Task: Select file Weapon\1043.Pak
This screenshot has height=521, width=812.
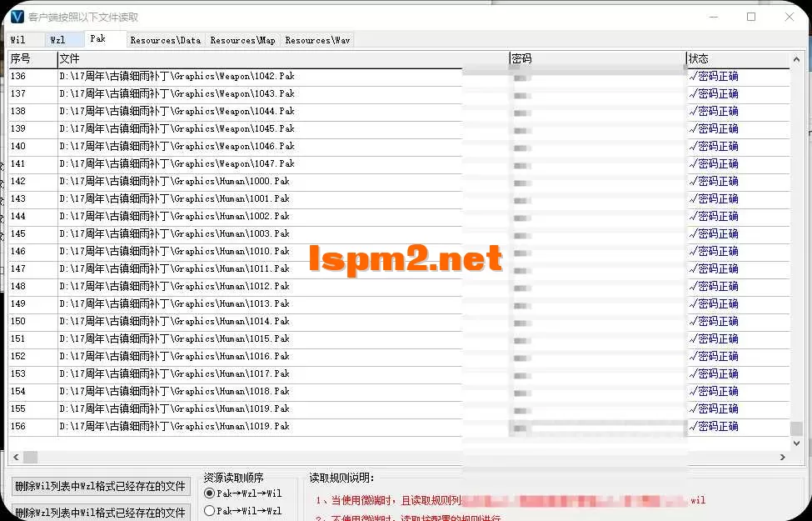Action: pyautogui.click(x=177, y=94)
